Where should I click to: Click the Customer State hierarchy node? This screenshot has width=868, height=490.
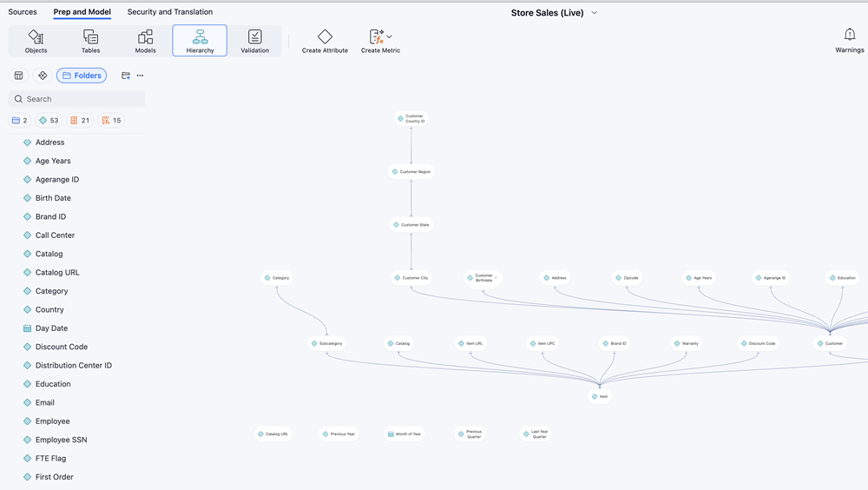(x=411, y=225)
